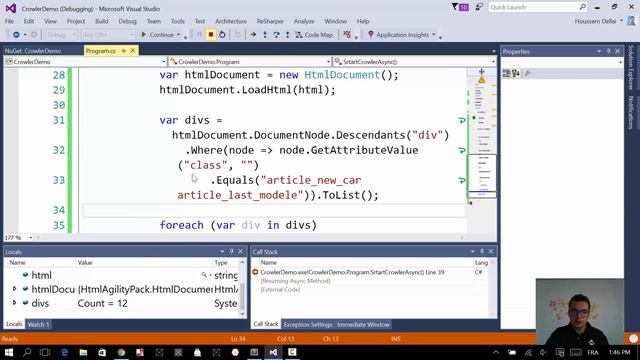The height and width of the screenshot is (360, 640).
Task: Click the Property Pages wrench icon
Action: (x=527, y=73)
